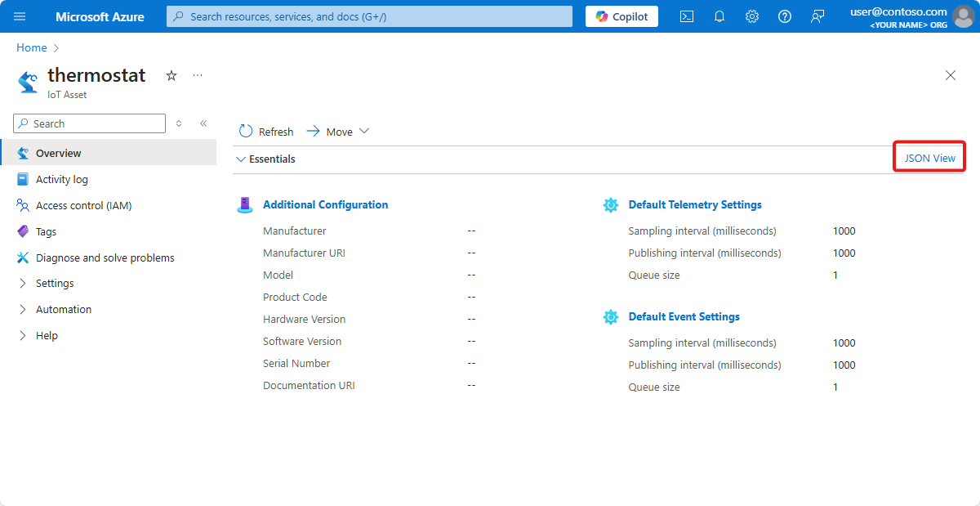980x506 pixels.
Task: Focus the sidebar Search box
Action: click(90, 123)
